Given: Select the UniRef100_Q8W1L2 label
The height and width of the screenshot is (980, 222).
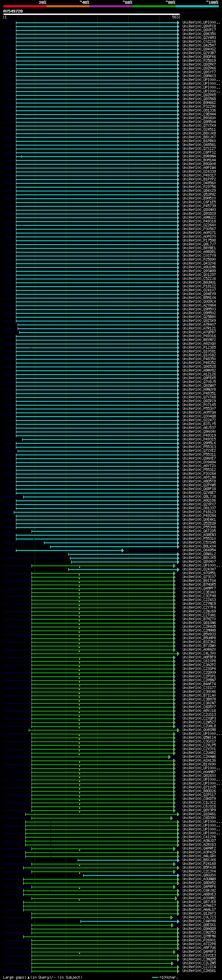Looking at the screenshot, I should point(199,554).
